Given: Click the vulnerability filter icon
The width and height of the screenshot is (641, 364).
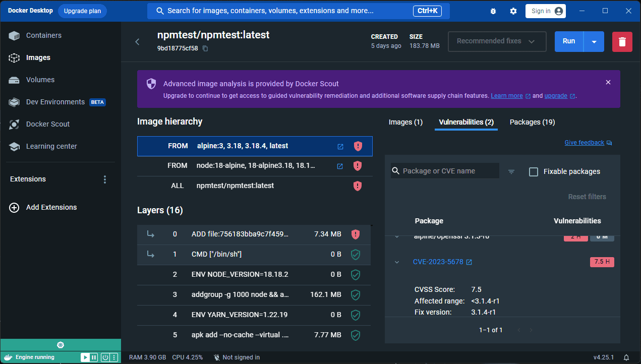Looking at the screenshot, I should tap(511, 171).
